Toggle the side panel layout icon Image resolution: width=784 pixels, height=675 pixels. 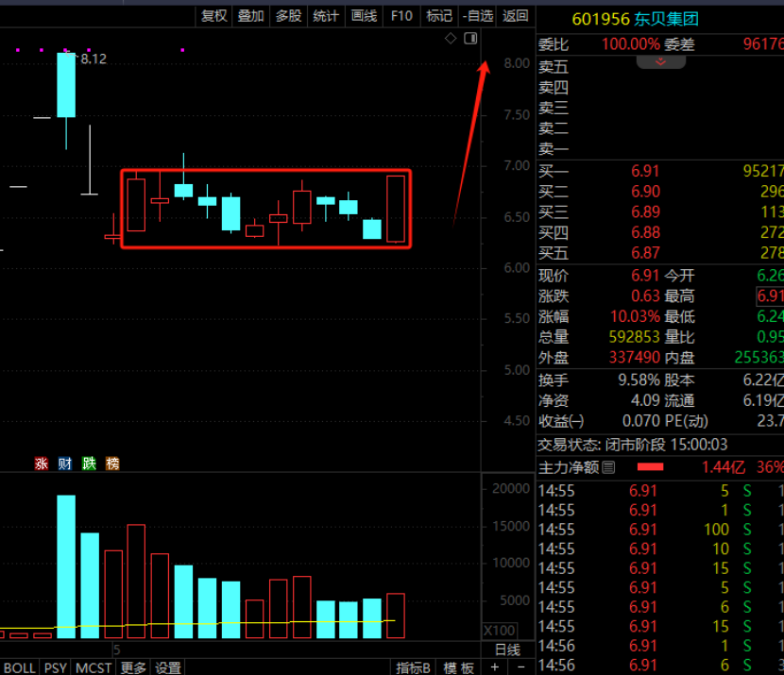pyautogui.click(x=470, y=39)
